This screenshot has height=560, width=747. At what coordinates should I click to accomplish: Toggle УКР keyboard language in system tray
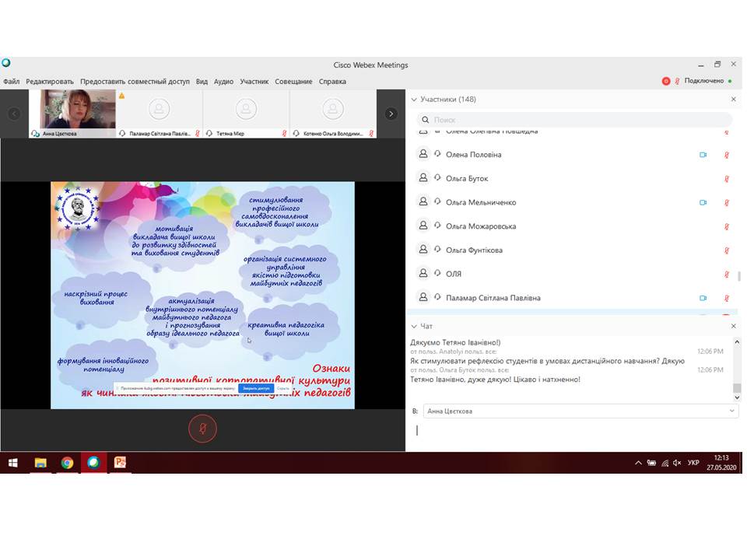point(693,463)
